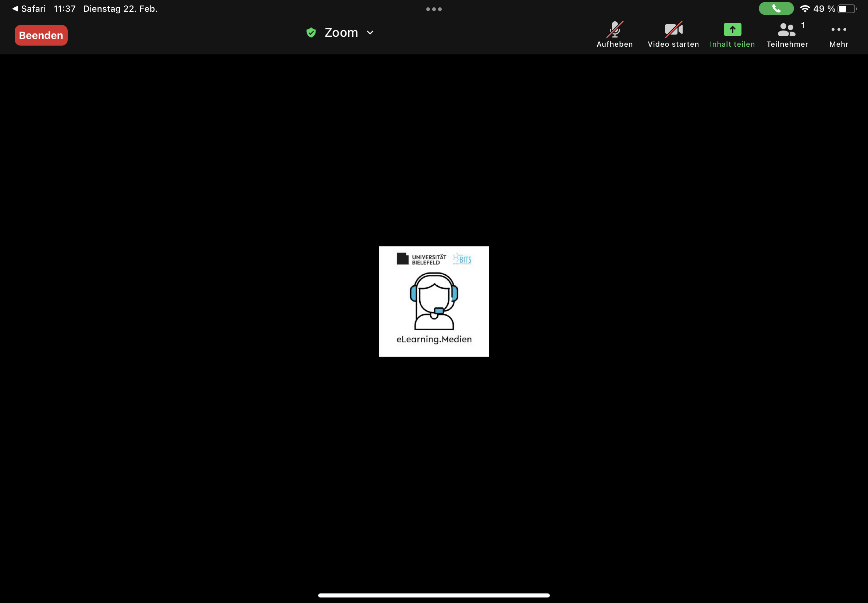
Task: Tap the Wi-Fi status icon
Action: [x=804, y=9]
